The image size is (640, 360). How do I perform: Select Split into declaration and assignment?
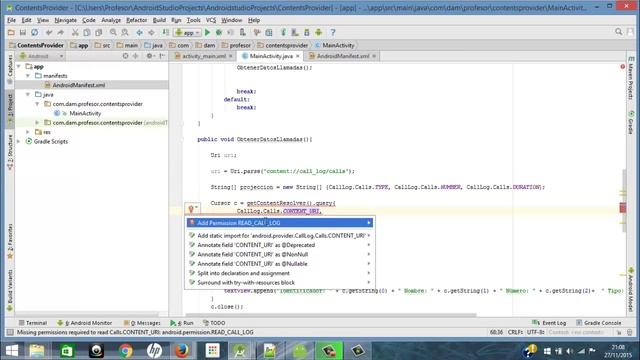[280, 273]
